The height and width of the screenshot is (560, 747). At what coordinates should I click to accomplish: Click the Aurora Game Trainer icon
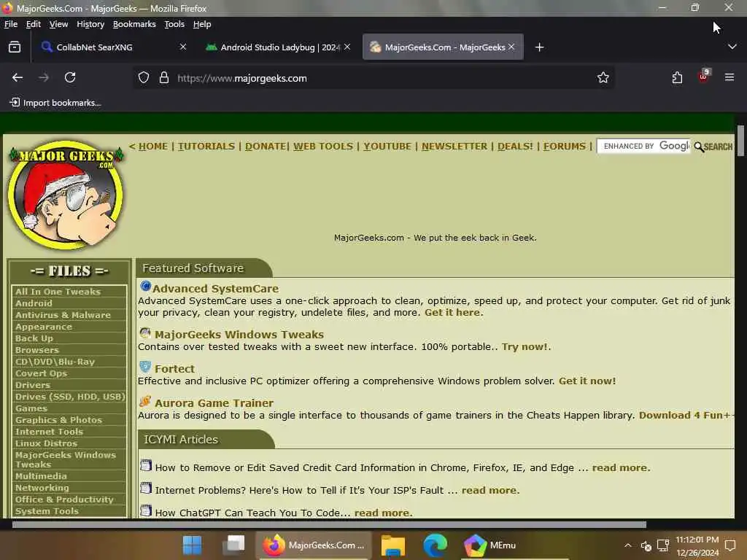click(145, 402)
